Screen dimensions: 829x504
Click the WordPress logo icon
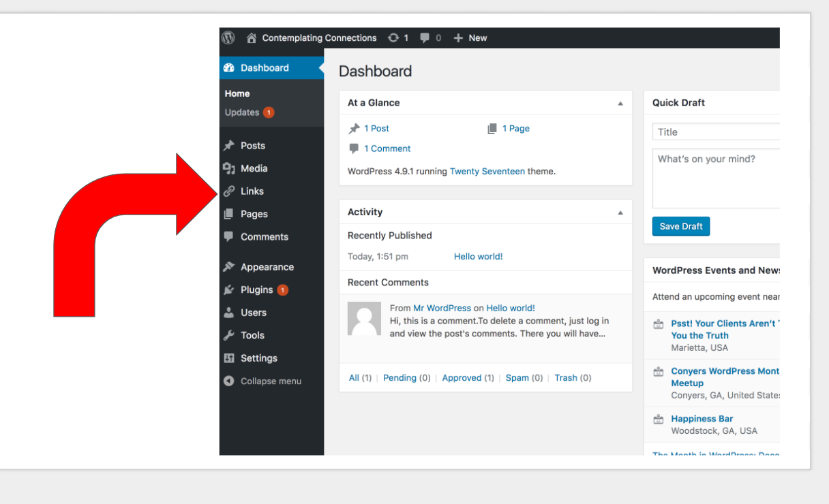click(x=228, y=38)
